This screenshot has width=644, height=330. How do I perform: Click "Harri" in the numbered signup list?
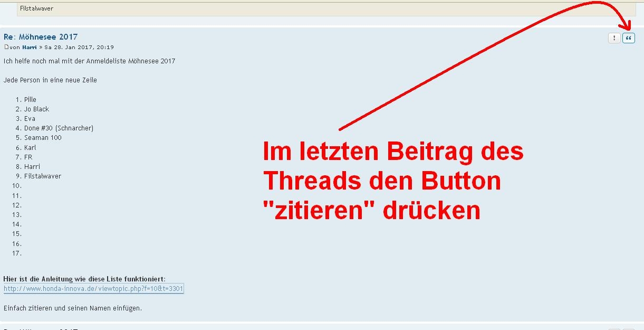tap(32, 167)
